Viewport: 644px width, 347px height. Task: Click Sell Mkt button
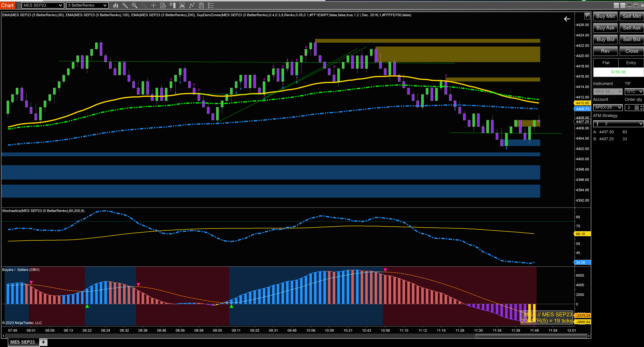632,16
